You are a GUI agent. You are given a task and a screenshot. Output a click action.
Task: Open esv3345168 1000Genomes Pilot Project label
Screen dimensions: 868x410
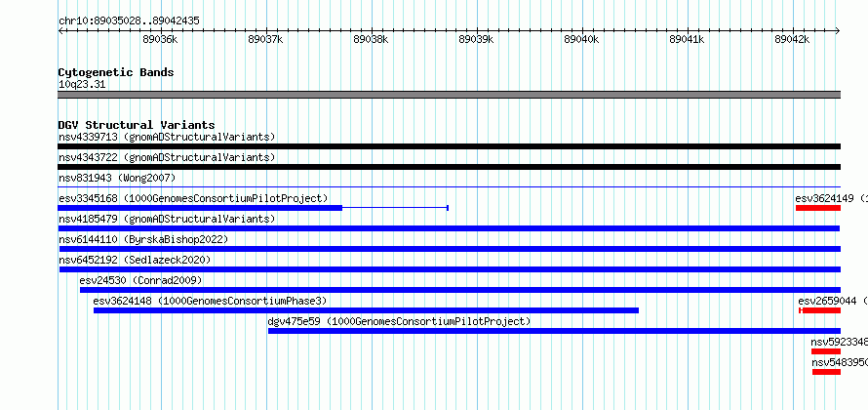pos(193,198)
